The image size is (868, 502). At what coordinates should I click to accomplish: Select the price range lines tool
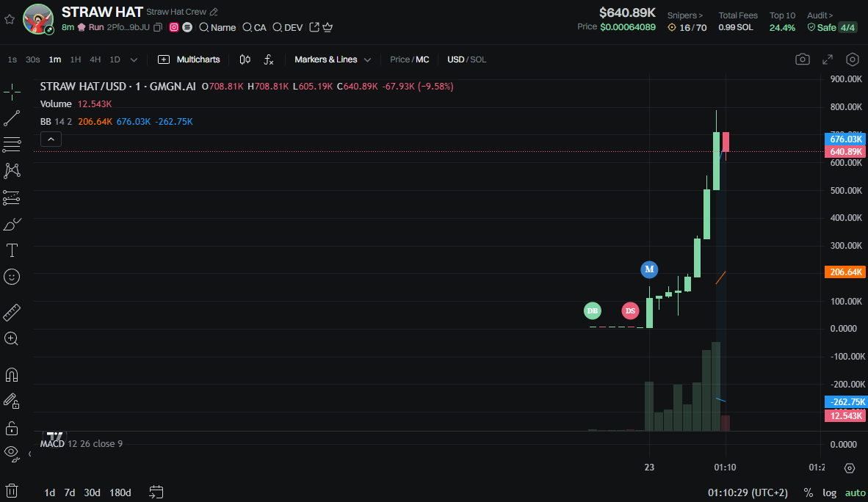(x=12, y=197)
